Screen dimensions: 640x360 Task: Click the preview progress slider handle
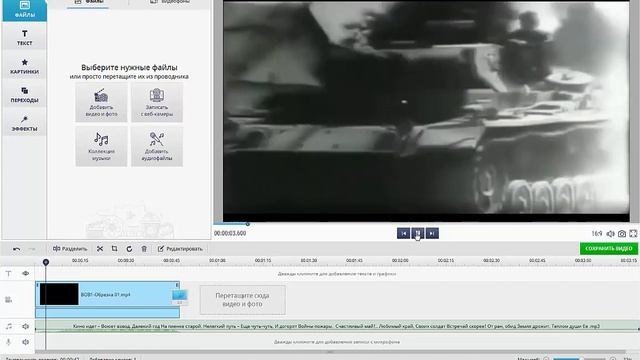[247, 224]
